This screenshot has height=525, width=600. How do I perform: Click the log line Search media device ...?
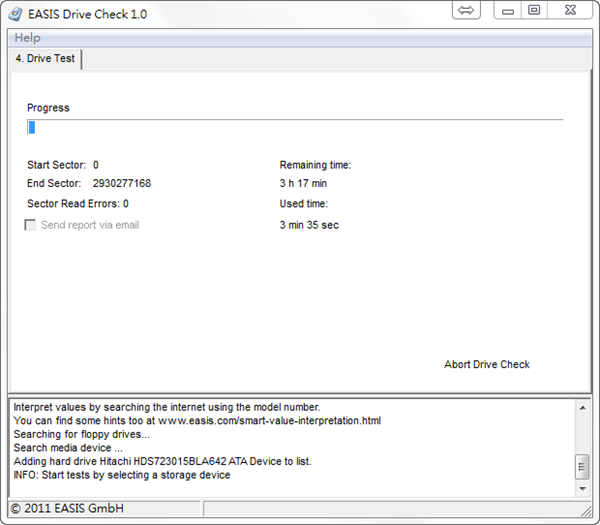(68, 448)
